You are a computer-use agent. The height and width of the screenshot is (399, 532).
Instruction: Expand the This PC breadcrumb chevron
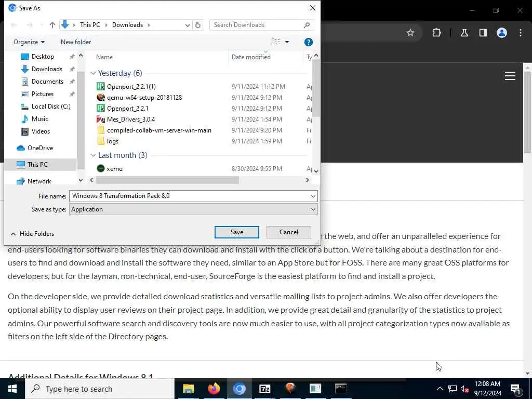pos(106,25)
